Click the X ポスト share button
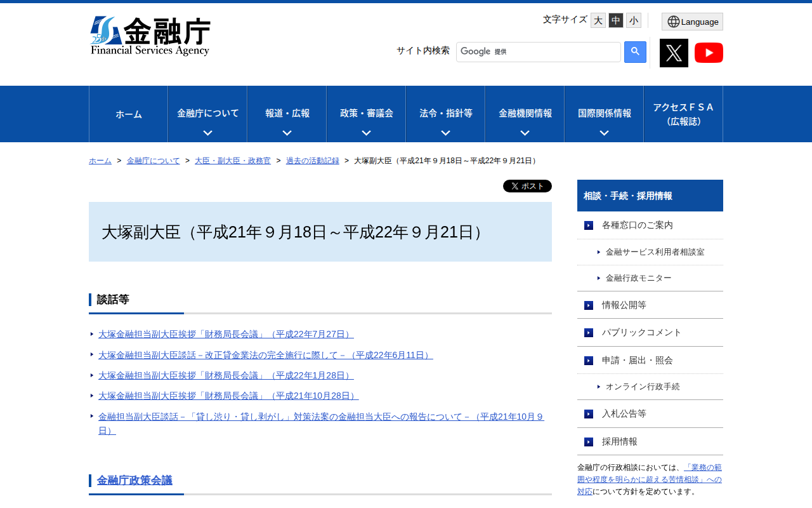Image resolution: width=812 pixels, height=508 pixels. 527,186
